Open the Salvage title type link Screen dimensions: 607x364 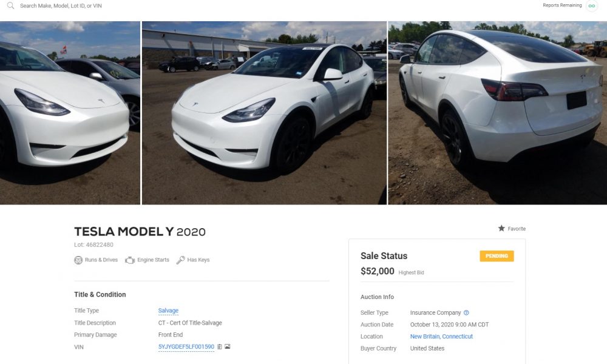click(x=168, y=310)
